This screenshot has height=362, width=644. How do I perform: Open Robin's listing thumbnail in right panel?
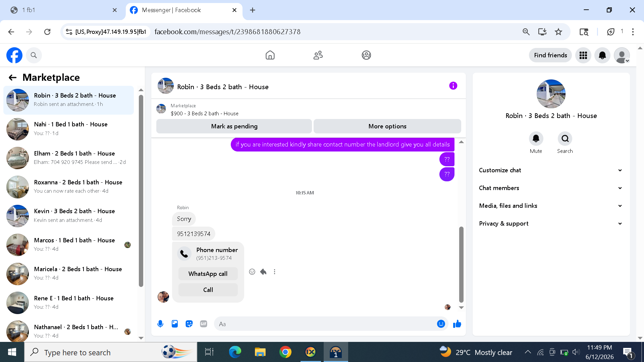[551, 94]
